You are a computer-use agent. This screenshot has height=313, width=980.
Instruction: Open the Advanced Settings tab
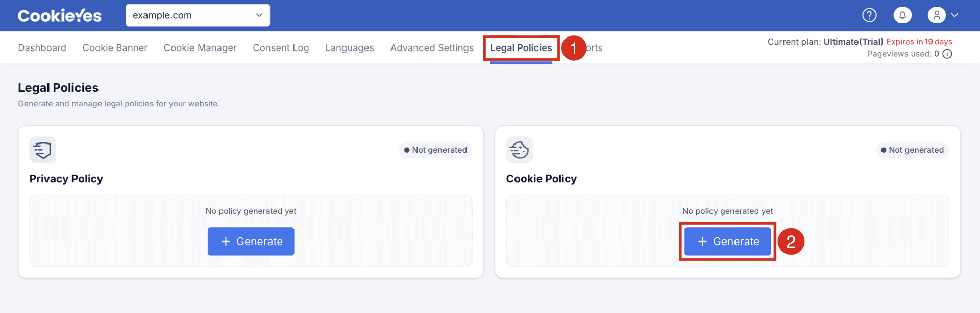coord(432,47)
